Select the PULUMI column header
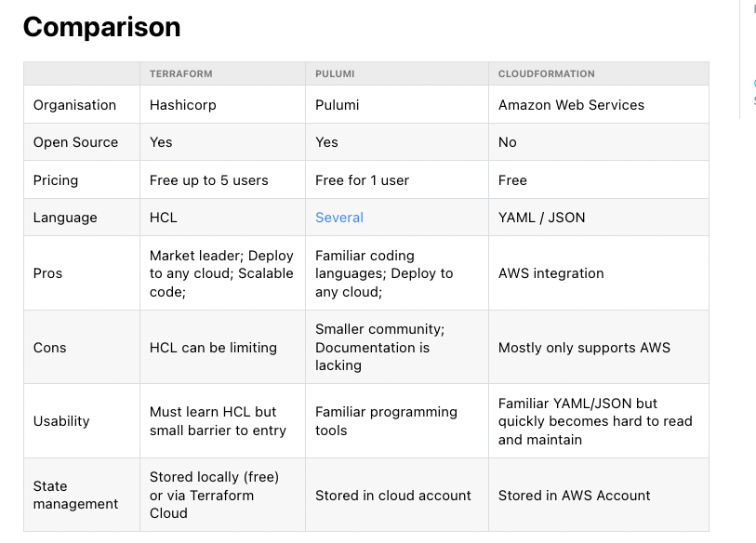This screenshot has height=543, width=756. tap(335, 73)
